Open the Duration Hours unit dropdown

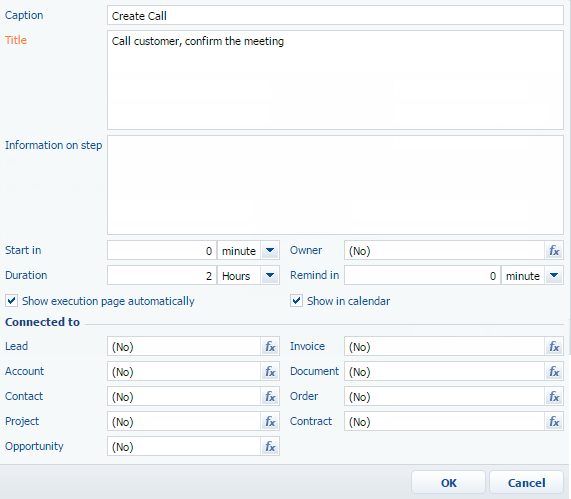[x=270, y=275]
